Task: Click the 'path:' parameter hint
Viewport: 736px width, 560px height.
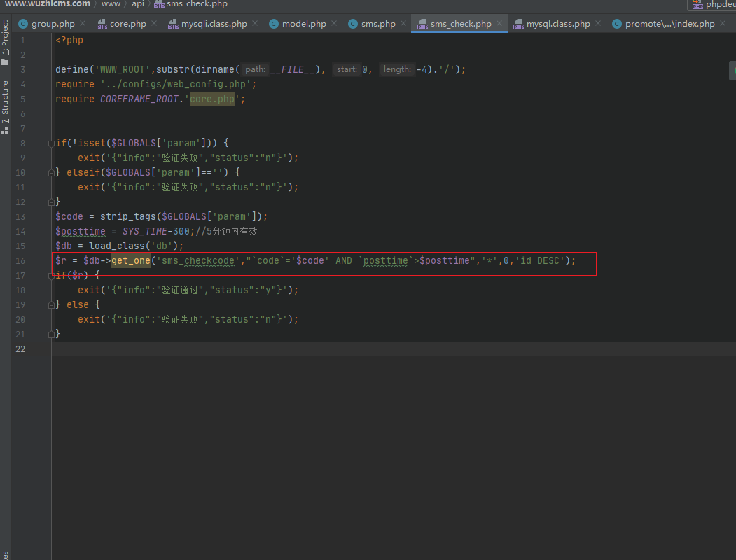Action: point(256,69)
